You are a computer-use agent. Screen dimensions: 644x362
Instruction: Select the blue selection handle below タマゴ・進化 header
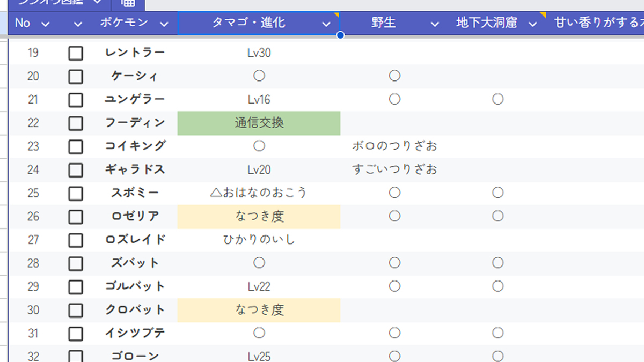pos(340,35)
